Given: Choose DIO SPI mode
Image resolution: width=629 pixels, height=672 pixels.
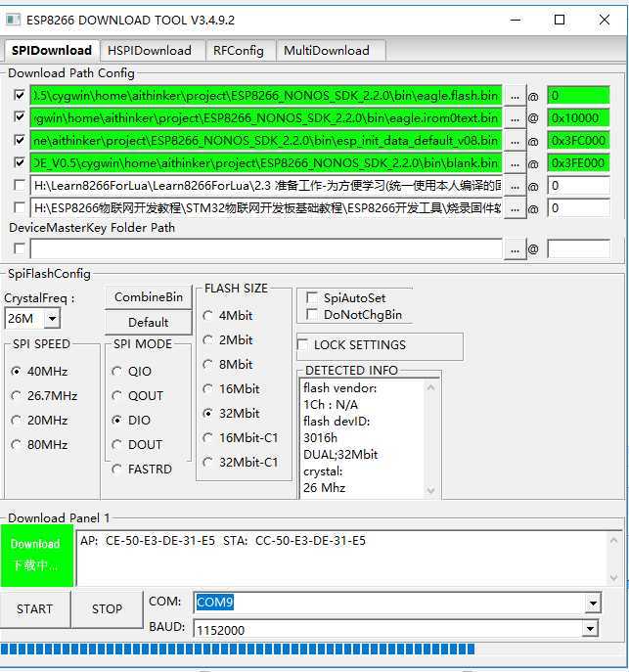Looking at the screenshot, I should (x=131, y=420).
